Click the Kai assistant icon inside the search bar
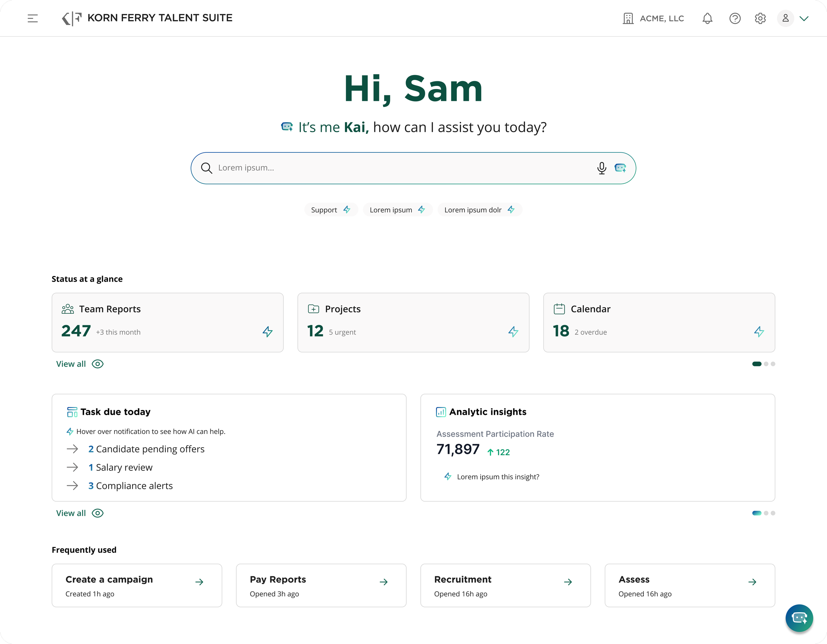The width and height of the screenshot is (827, 644). [620, 168]
